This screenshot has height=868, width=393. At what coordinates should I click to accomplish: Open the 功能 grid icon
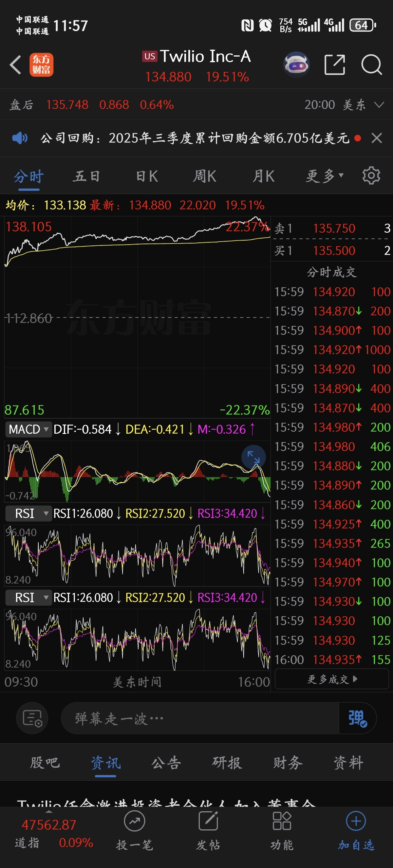(282, 821)
